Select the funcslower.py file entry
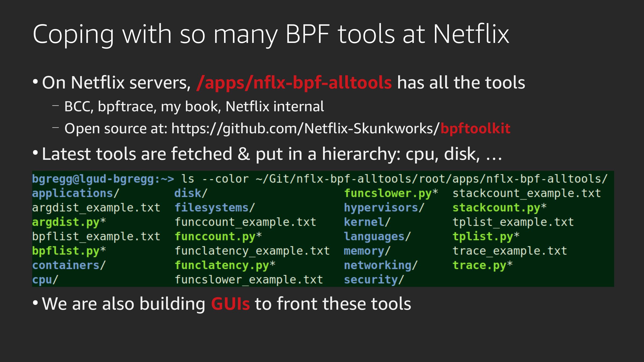The width and height of the screenshot is (644, 362). [391, 193]
